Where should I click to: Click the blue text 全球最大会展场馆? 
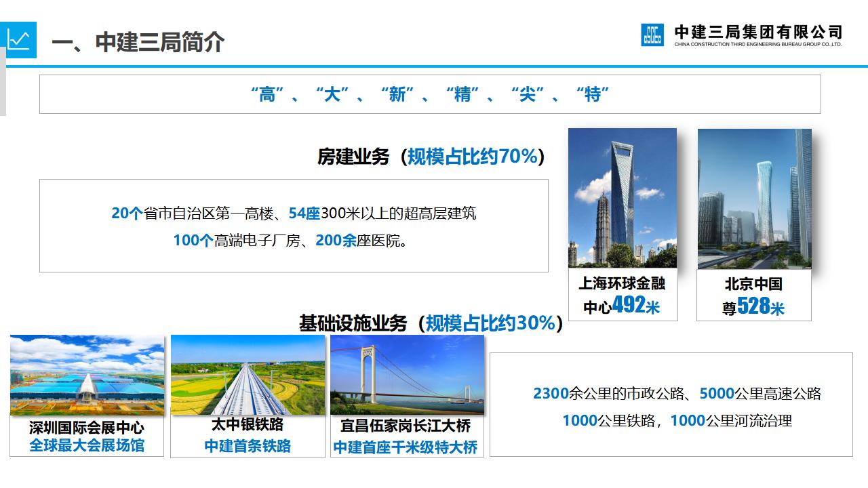(87, 445)
